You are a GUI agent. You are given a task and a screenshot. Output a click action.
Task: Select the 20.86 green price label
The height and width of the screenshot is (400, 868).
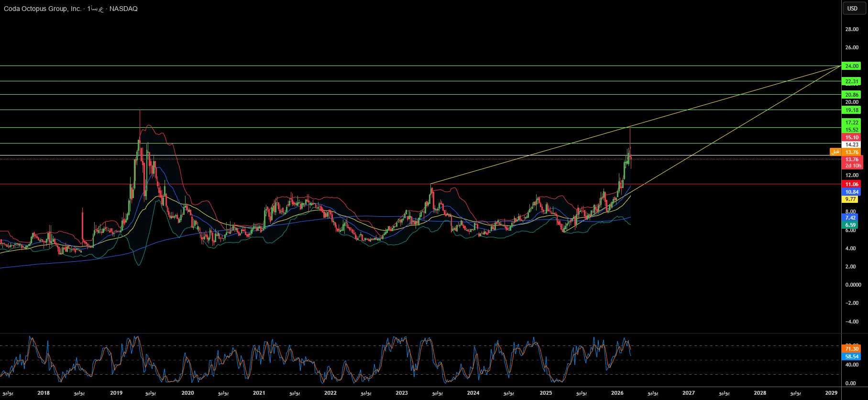coord(852,95)
